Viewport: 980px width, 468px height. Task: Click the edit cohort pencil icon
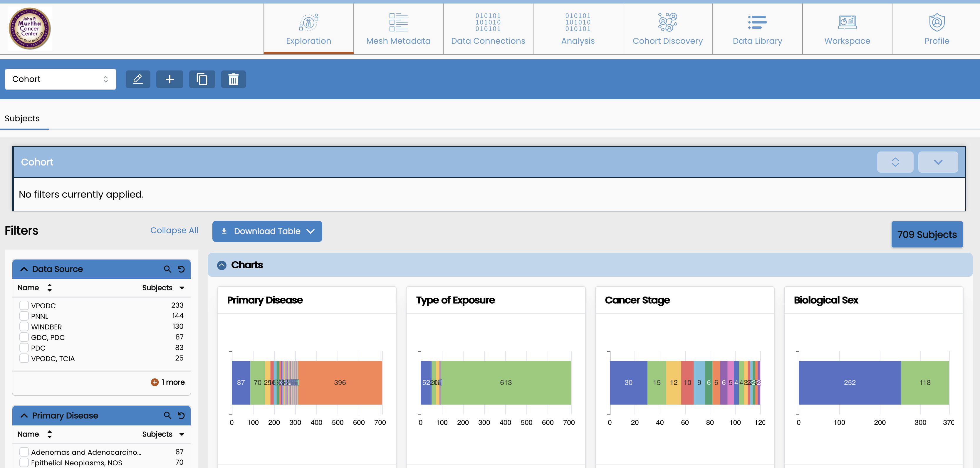tap(138, 79)
